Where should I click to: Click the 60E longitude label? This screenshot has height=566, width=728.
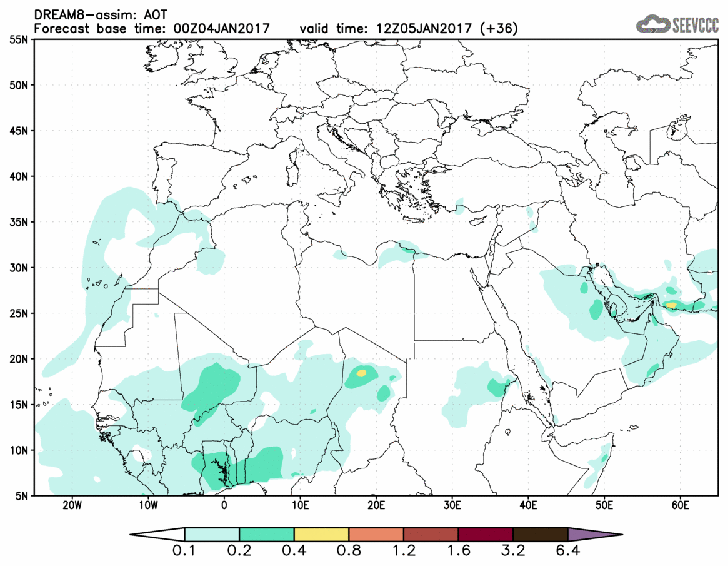tap(680, 505)
